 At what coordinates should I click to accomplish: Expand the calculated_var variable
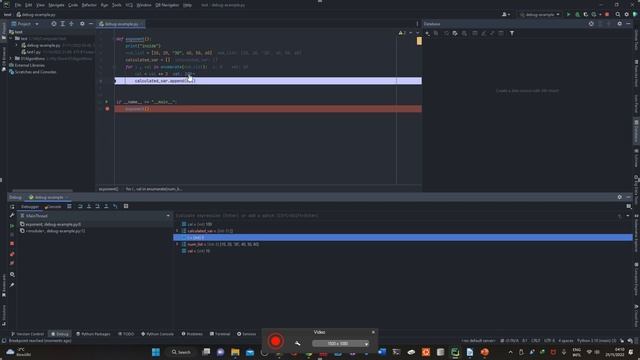pyautogui.click(x=178, y=231)
